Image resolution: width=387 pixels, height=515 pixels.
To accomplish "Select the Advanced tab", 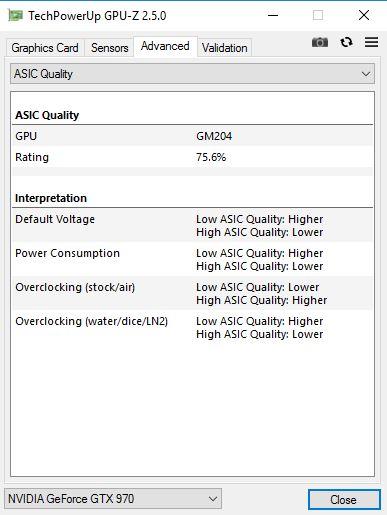I will pyautogui.click(x=165, y=46).
